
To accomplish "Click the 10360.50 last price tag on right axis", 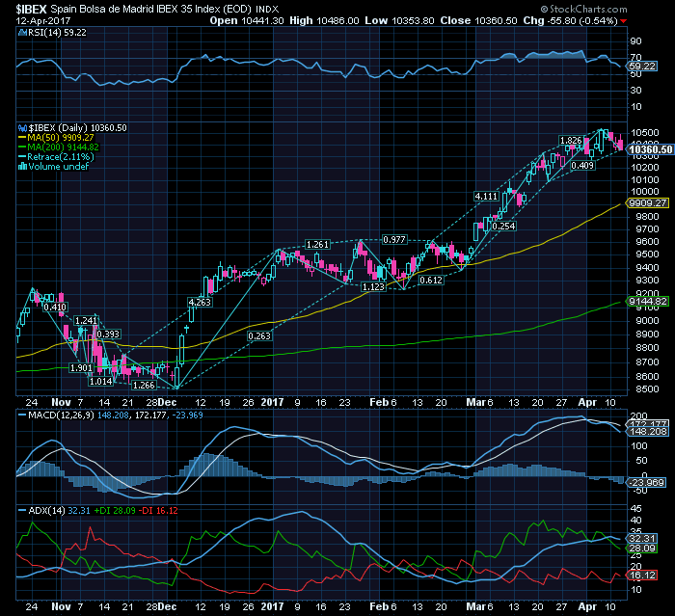I will (650, 149).
